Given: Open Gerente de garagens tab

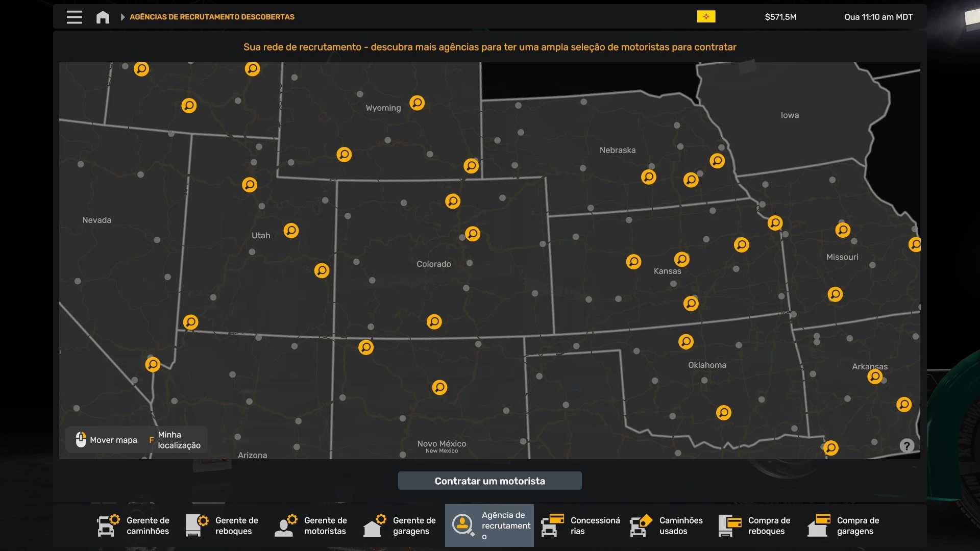Looking at the screenshot, I should (401, 525).
